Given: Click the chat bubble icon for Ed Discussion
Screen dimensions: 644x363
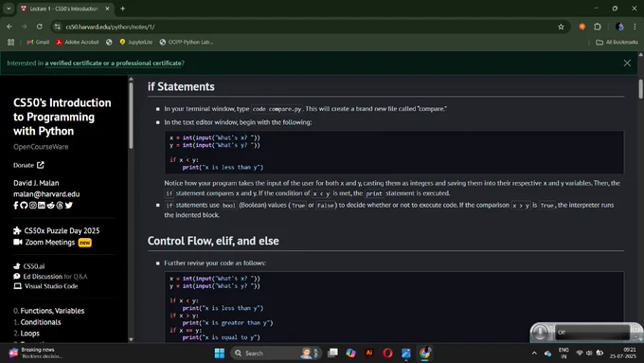Looking at the screenshot, I should (x=17, y=276).
